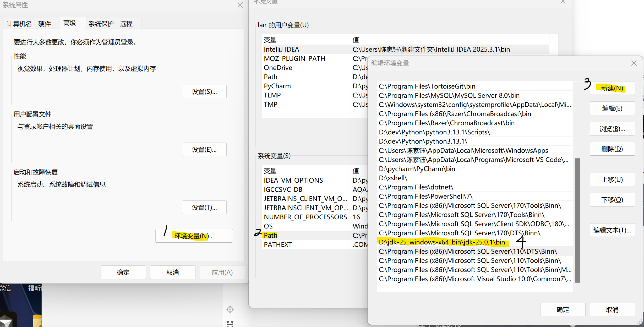This screenshot has height=327, width=644.
Task: Select systemprofile\AppData\Local path entry
Action: click(x=475, y=105)
